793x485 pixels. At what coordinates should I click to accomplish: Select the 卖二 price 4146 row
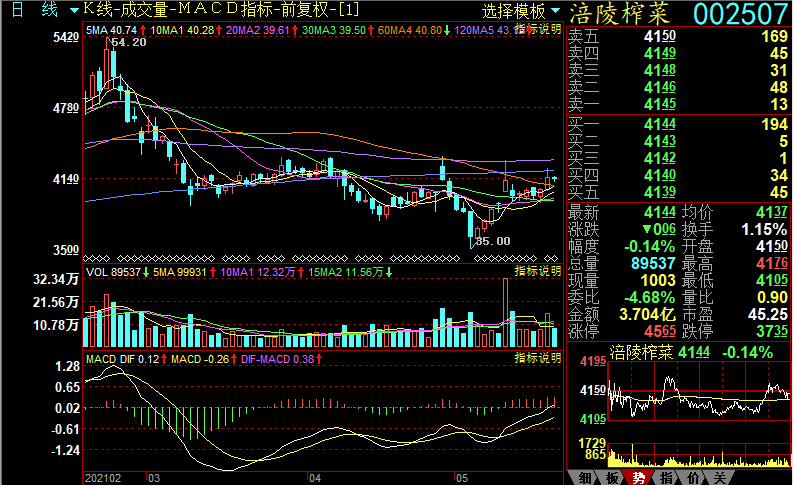pyautogui.click(x=678, y=87)
